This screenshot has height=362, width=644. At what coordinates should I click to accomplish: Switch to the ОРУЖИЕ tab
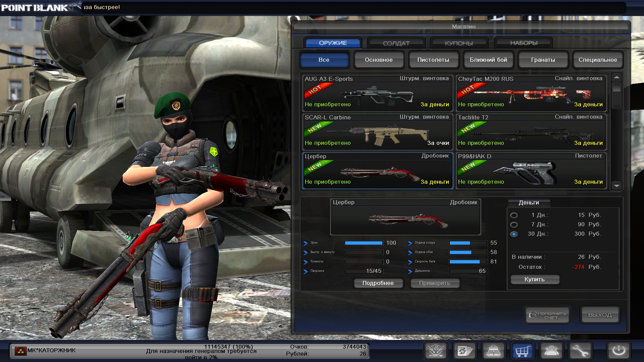[x=333, y=43]
